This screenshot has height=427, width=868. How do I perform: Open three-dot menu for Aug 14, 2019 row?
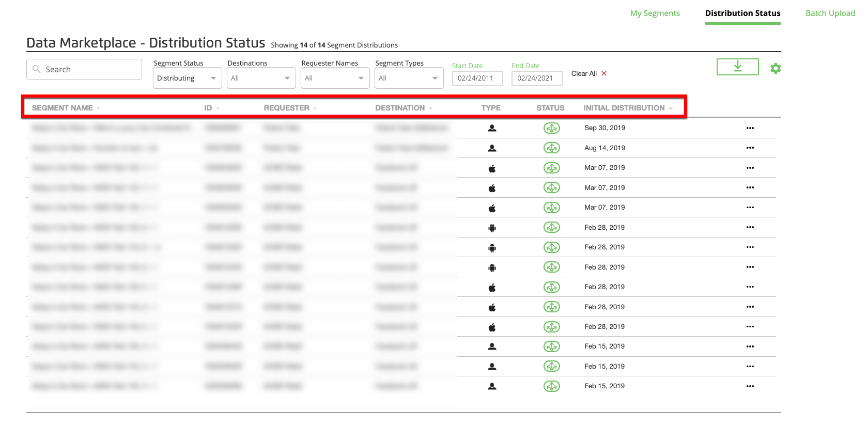click(x=750, y=148)
